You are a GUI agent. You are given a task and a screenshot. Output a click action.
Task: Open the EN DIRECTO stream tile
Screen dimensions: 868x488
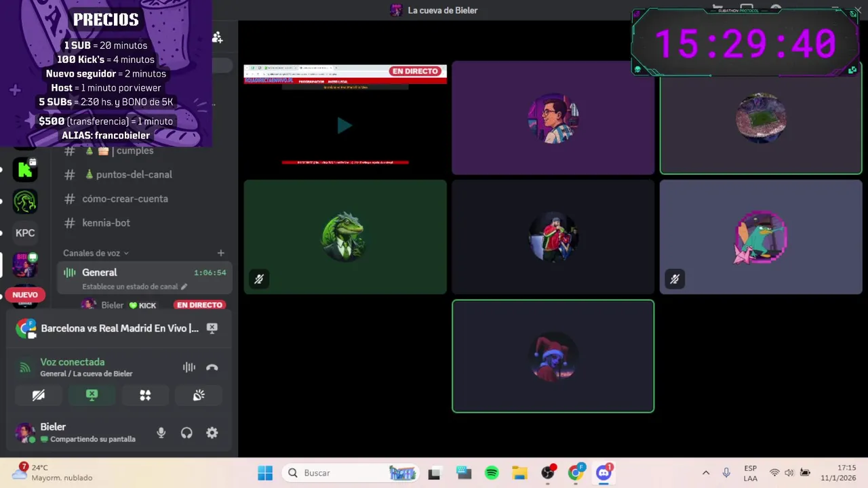tap(345, 118)
